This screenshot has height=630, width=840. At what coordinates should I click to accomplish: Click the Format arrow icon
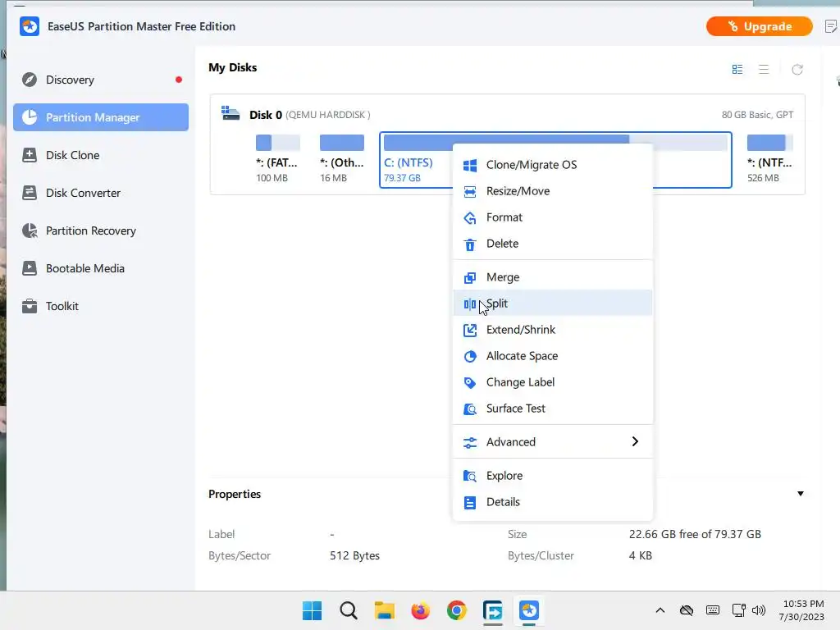[x=470, y=217]
